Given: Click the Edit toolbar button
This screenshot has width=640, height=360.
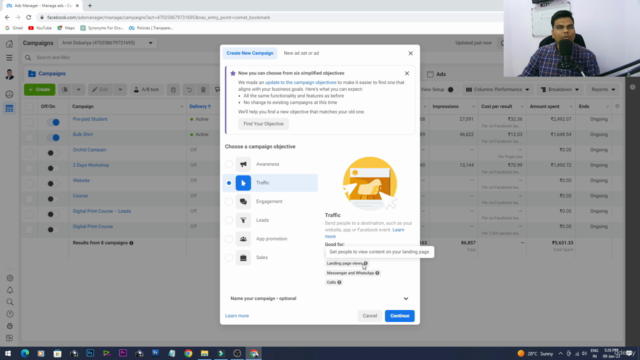Looking at the screenshot, I should (100, 89).
